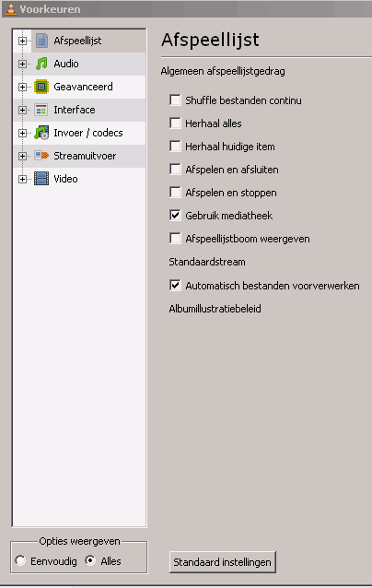
Task: Click the Invoer / codecs icon
Action: pyautogui.click(x=41, y=133)
